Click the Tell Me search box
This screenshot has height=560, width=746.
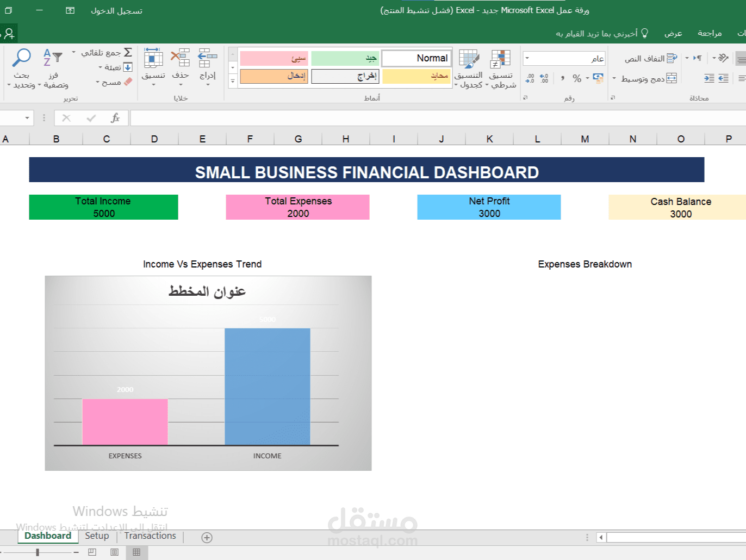pos(601,33)
